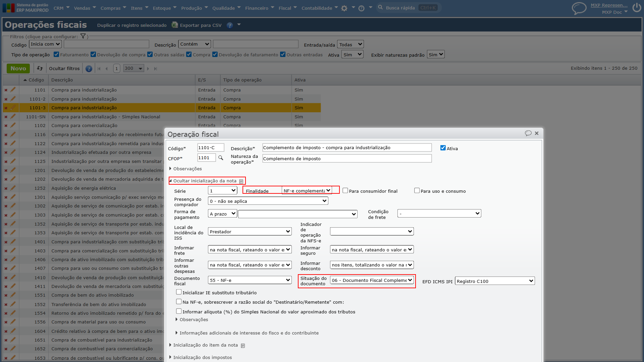Click the settings gear icon in menu bar
The image size is (644, 362).
[344, 8]
